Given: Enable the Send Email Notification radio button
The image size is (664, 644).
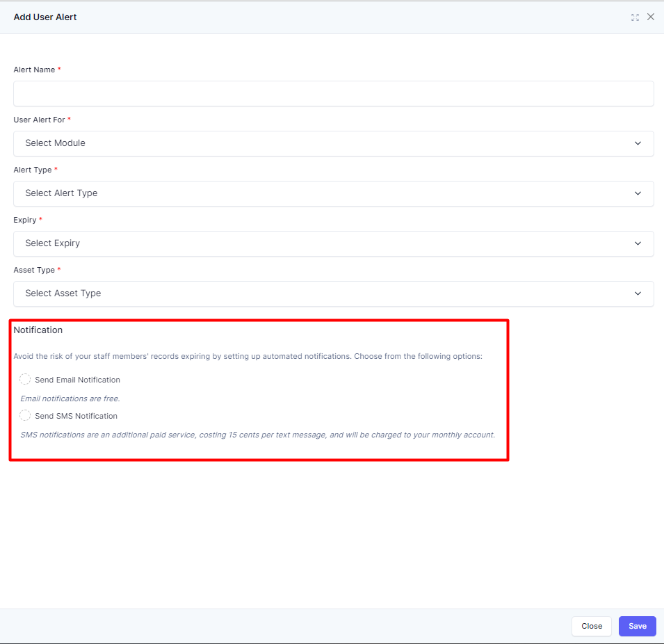Looking at the screenshot, I should pyautogui.click(x=25, y=379).
